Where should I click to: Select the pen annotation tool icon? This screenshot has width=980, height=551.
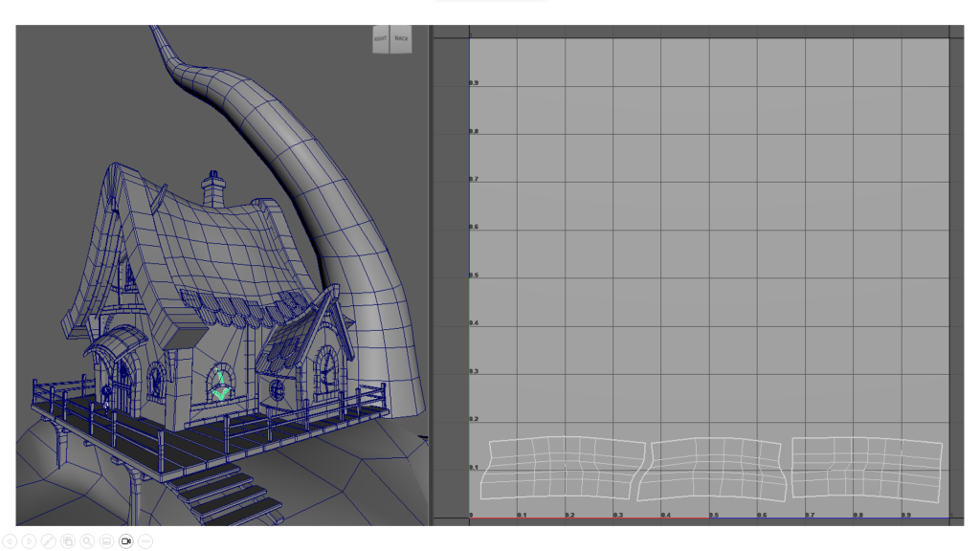(48, 541)
